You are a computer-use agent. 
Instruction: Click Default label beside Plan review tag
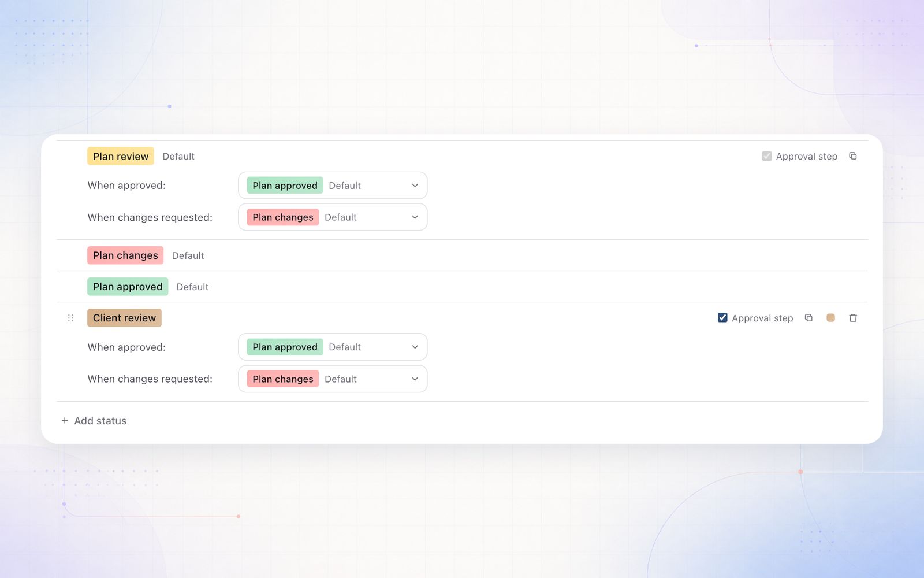tap(178, 157)
